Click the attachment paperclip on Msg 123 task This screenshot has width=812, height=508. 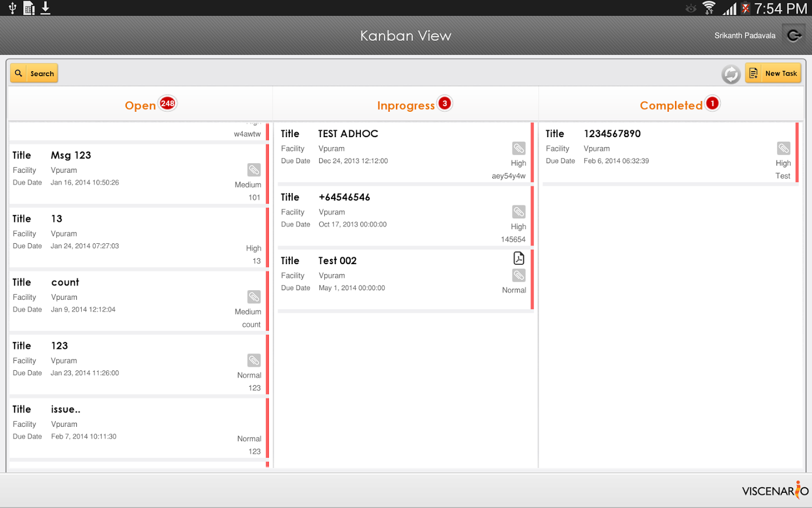[254, 170]
